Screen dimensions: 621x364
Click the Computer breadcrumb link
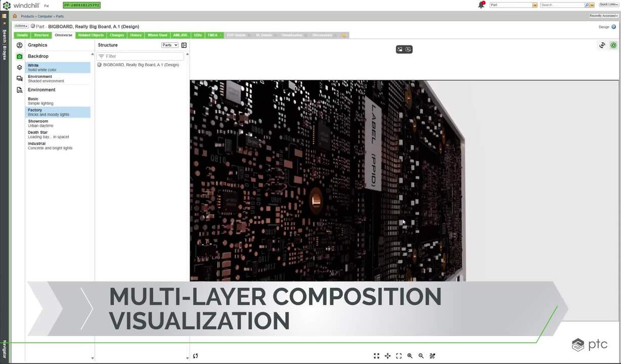45,16
